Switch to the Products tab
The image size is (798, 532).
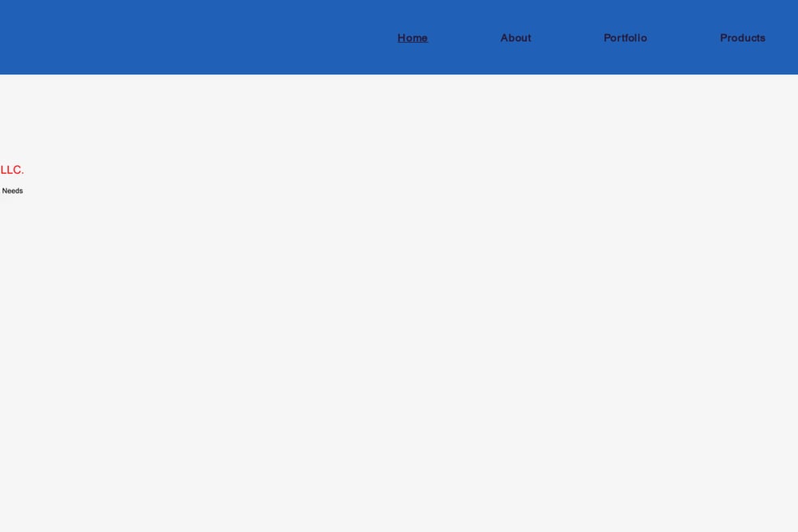point(742,38)
